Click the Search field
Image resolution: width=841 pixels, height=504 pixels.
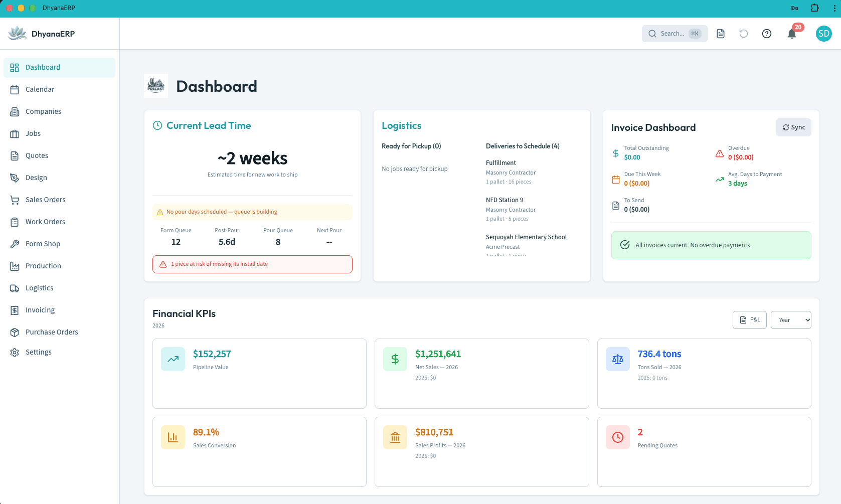[675, 34]
